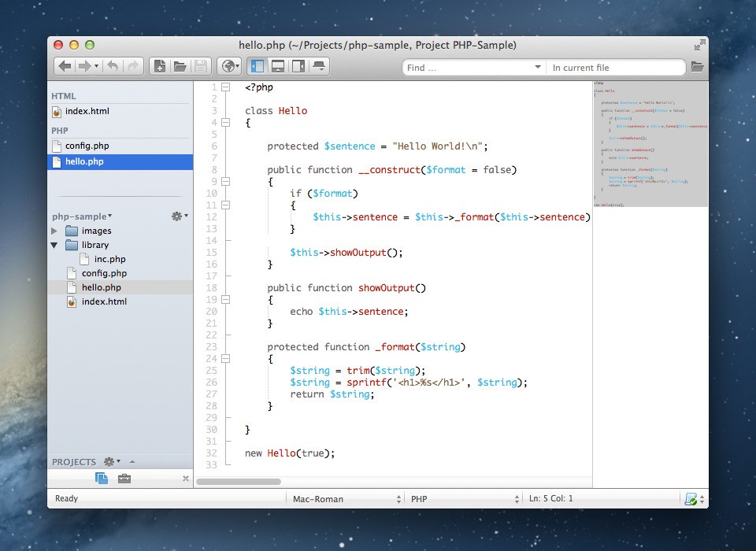Toggle the right sidebar panel
The width and height of the screenshot is (756, 551).
click(298, 67)
